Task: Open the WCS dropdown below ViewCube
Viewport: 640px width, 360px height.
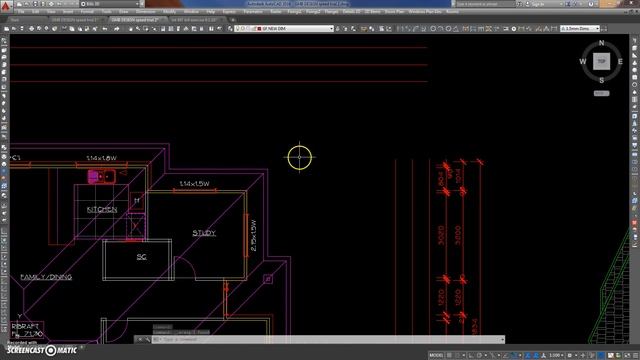Action: 601,93
